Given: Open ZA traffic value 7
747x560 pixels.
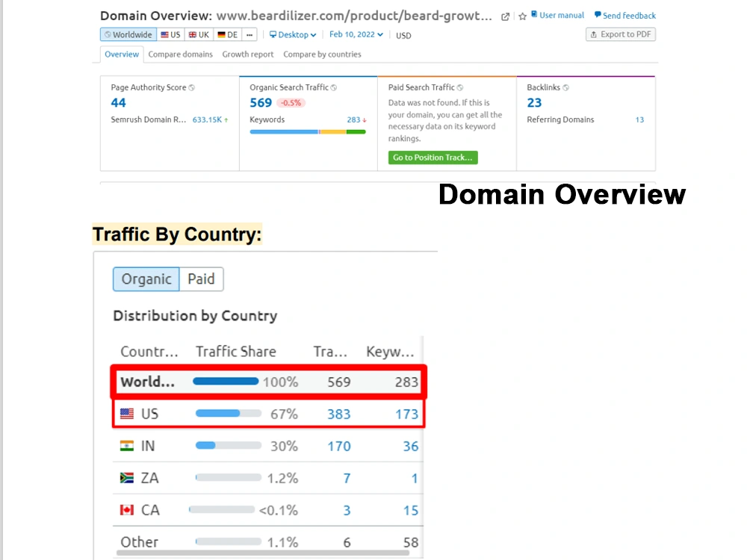Looking at the screenshot, I should click(x=347, y=478).
